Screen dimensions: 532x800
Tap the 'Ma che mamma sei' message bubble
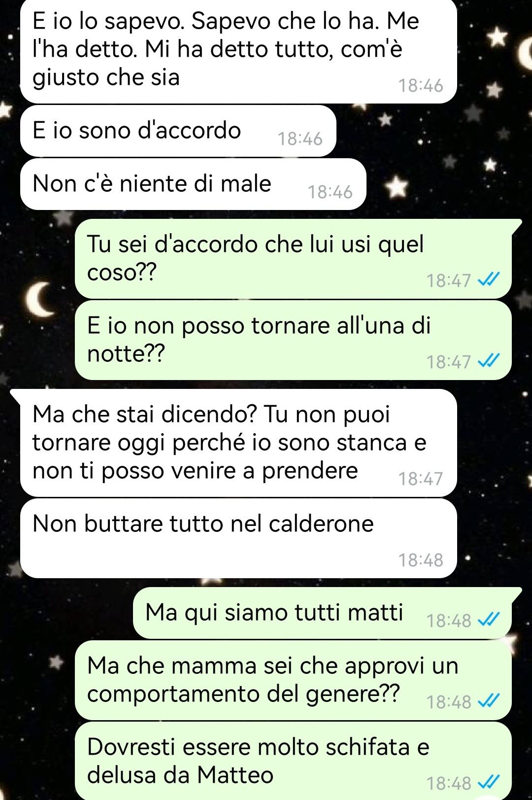coord(293,680)
